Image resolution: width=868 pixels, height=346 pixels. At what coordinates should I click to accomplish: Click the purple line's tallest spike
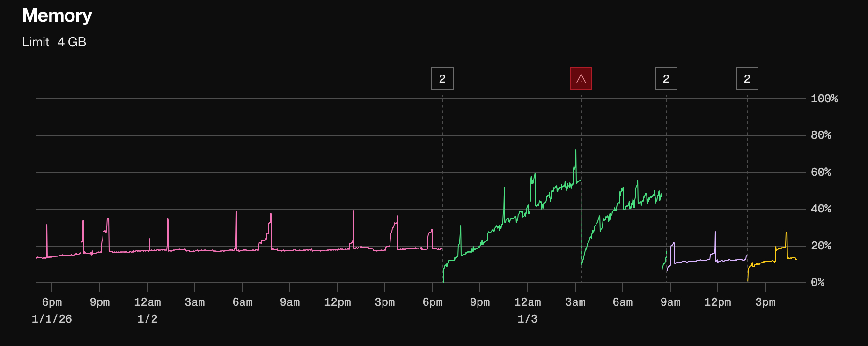(715, 232)
